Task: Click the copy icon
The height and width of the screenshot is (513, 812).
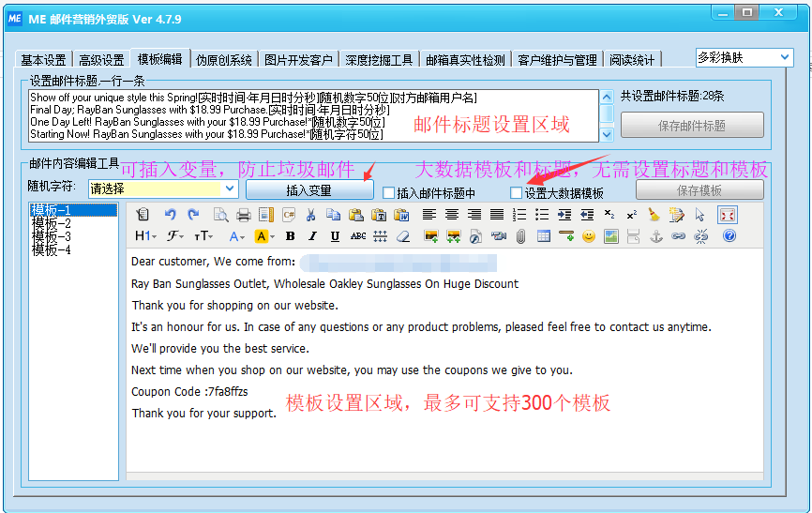Action: [x=333, y=215]
